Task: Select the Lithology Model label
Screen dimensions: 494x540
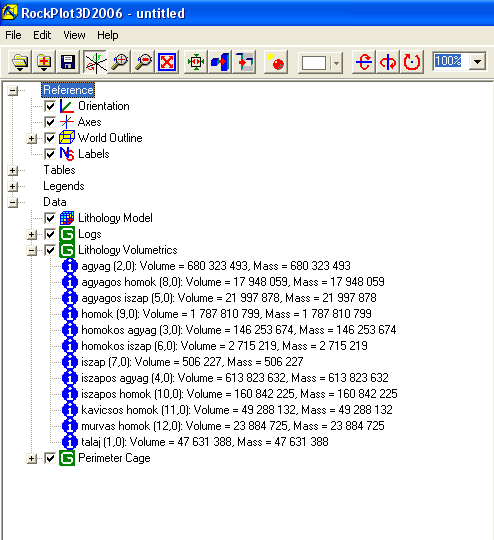Action: tap(115, 218)
